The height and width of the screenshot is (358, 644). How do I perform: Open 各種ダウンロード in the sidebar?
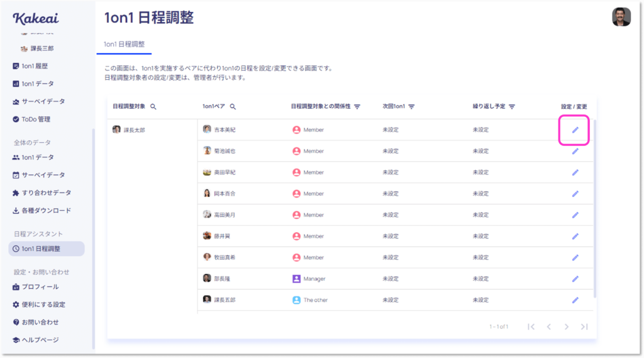tap(45, 210)
